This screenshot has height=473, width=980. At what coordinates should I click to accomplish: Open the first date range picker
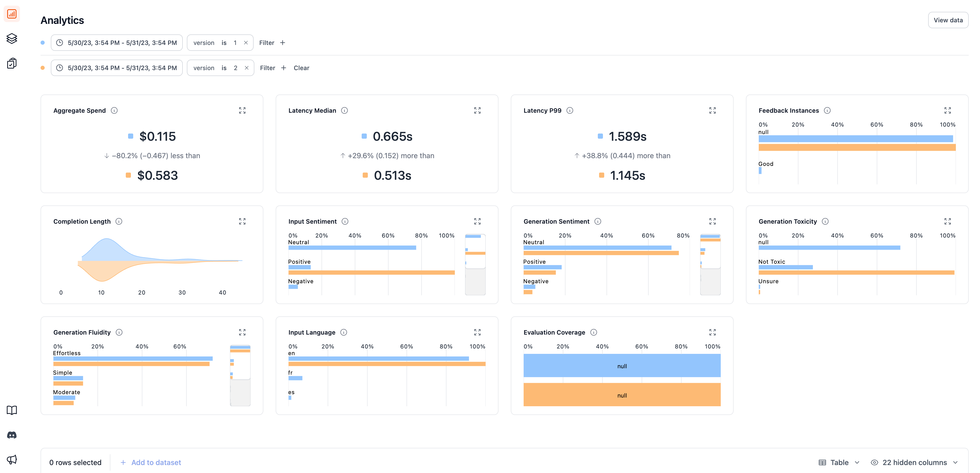(x=117, y=43)
